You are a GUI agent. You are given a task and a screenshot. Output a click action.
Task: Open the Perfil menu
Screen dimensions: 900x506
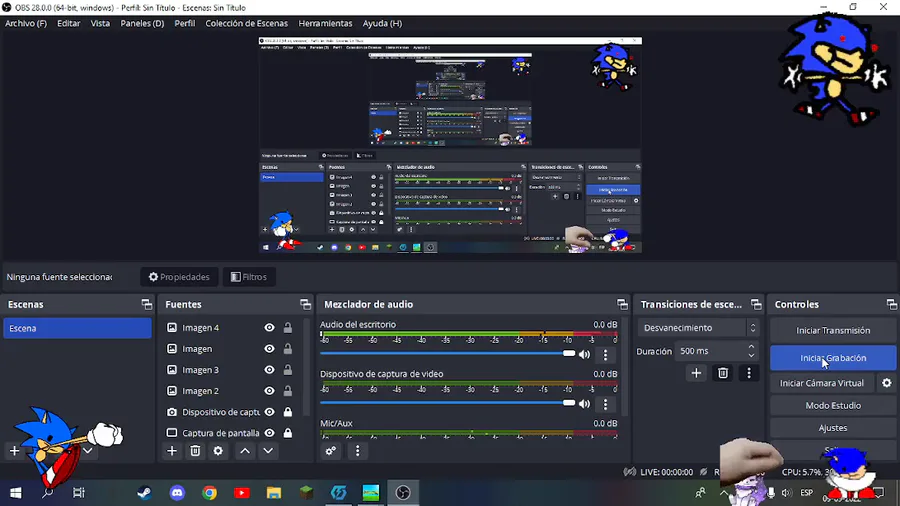point(185,24)
